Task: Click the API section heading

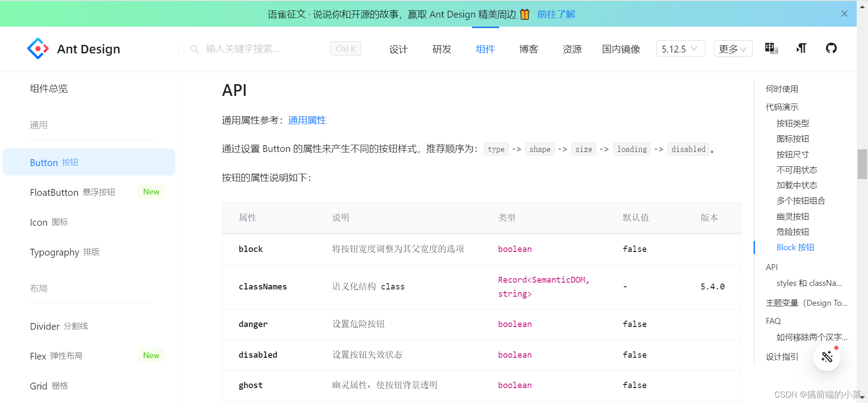Action: pyautogui.click(x=234, y=90)
